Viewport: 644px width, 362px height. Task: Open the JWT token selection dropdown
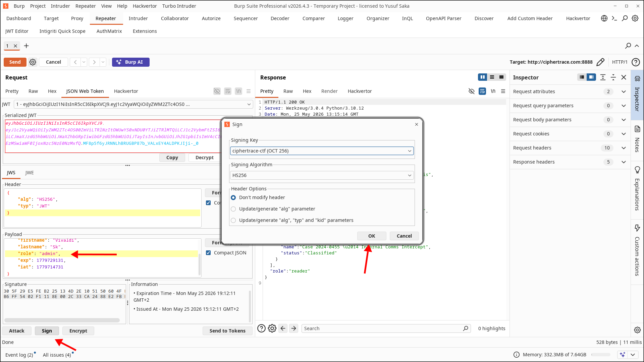tap(133, 105)
